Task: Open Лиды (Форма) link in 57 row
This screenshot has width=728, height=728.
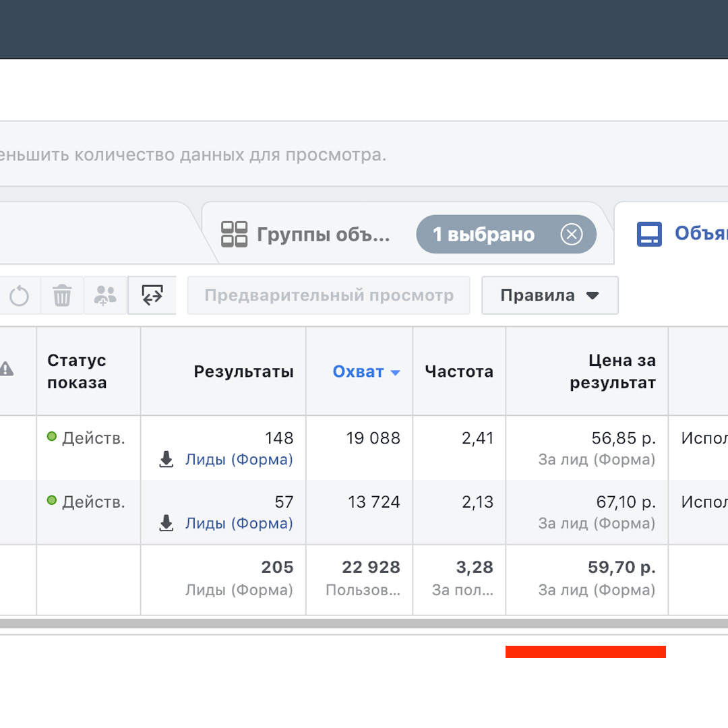Action: 239,523
